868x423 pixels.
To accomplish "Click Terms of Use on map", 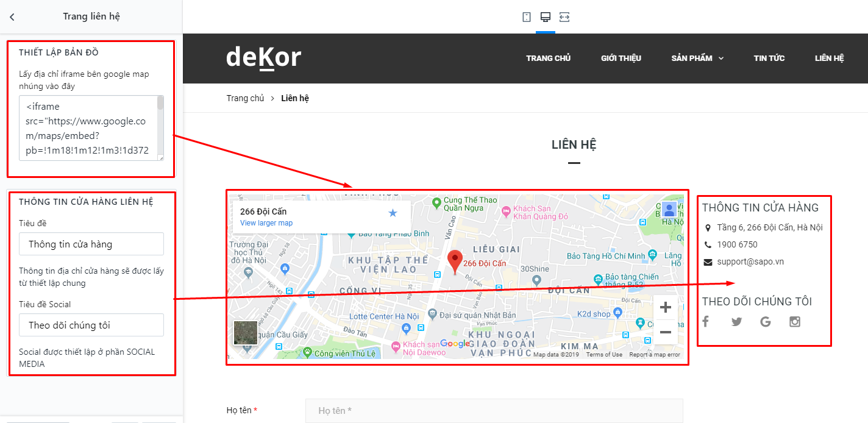I will point(604,355).
